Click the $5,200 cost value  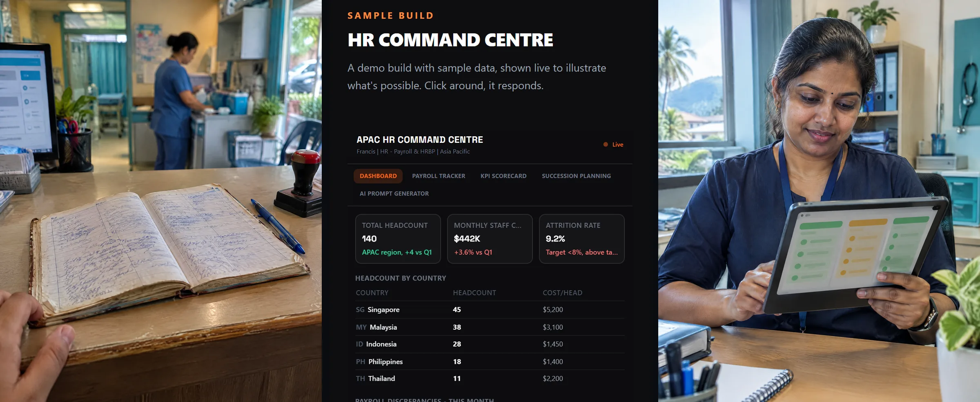[x=553, y=310]
